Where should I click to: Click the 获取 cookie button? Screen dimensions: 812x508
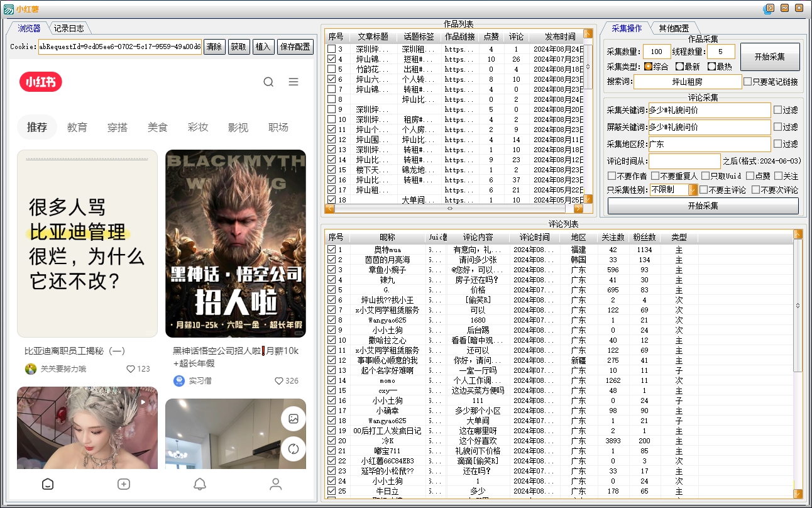pos(238,47)
